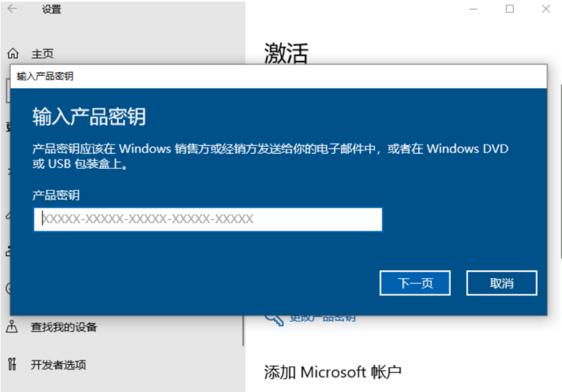Maximize the 设置 window
562x392 pixels.
510,9
